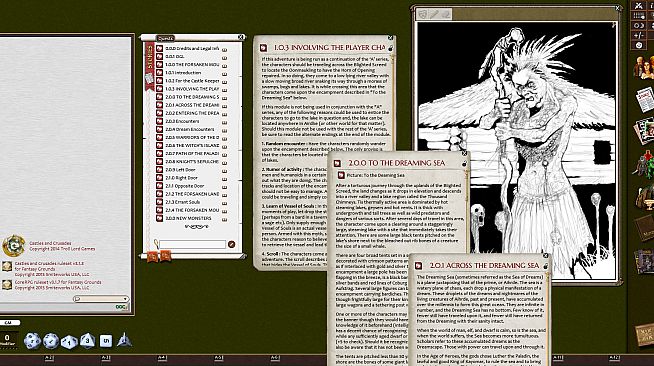This screenshot has width=654, height=366.
Task: Open 3.0.0 New Monsters story entry
Action: pos(188,218)
